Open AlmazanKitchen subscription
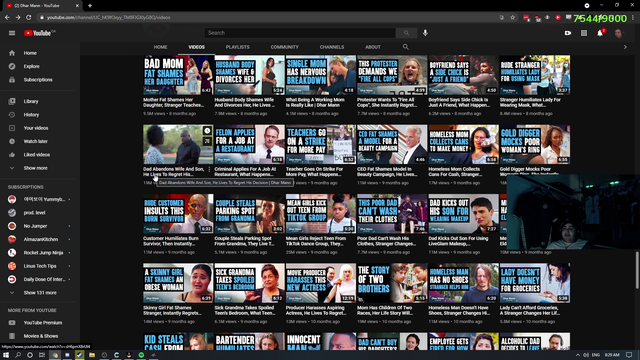 pos(40,239)
